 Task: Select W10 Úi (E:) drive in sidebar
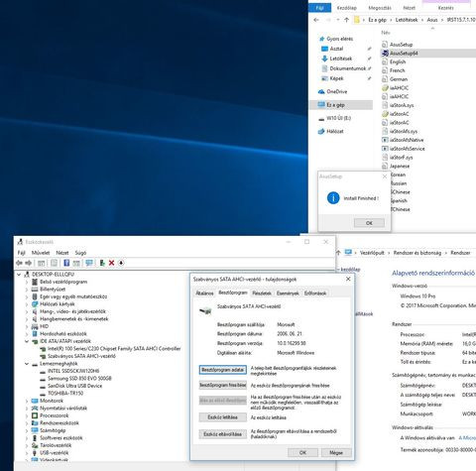[x=338, y=118]
